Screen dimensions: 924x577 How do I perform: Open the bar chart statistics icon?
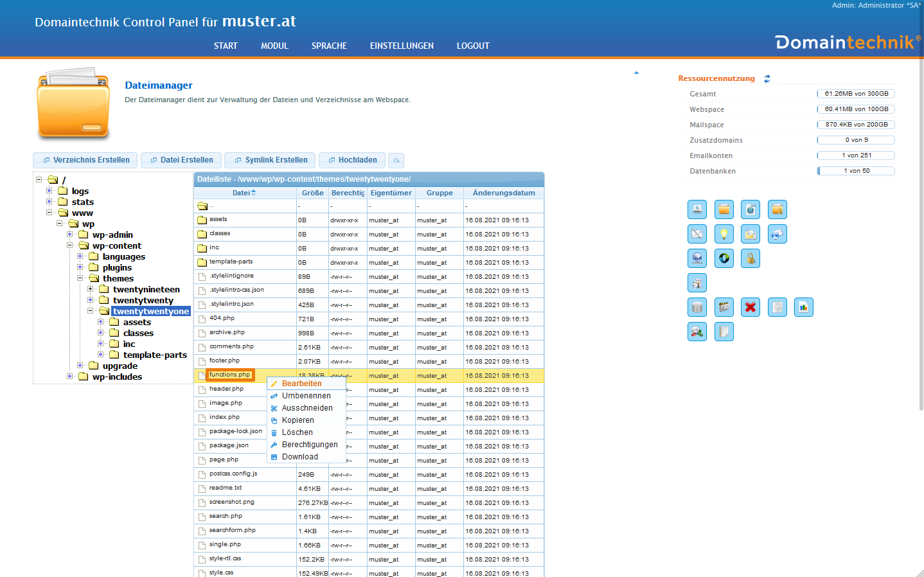[x=803, y=308]
